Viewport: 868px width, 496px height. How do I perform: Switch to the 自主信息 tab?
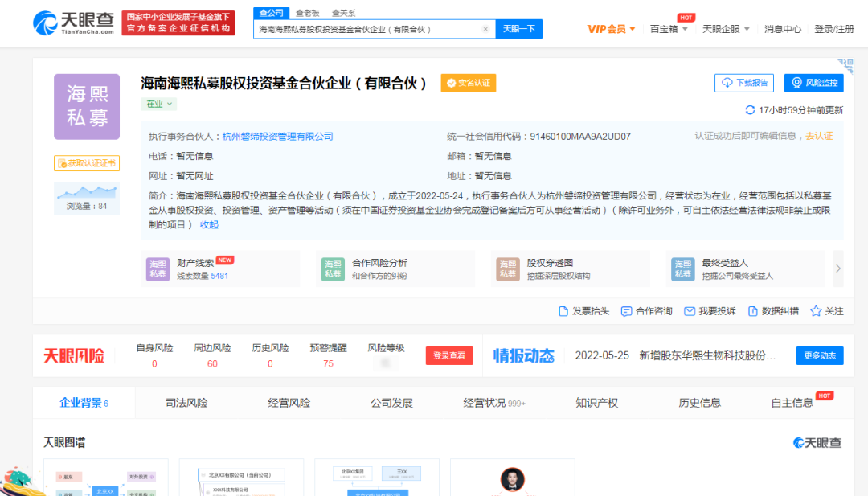point(792,403)
